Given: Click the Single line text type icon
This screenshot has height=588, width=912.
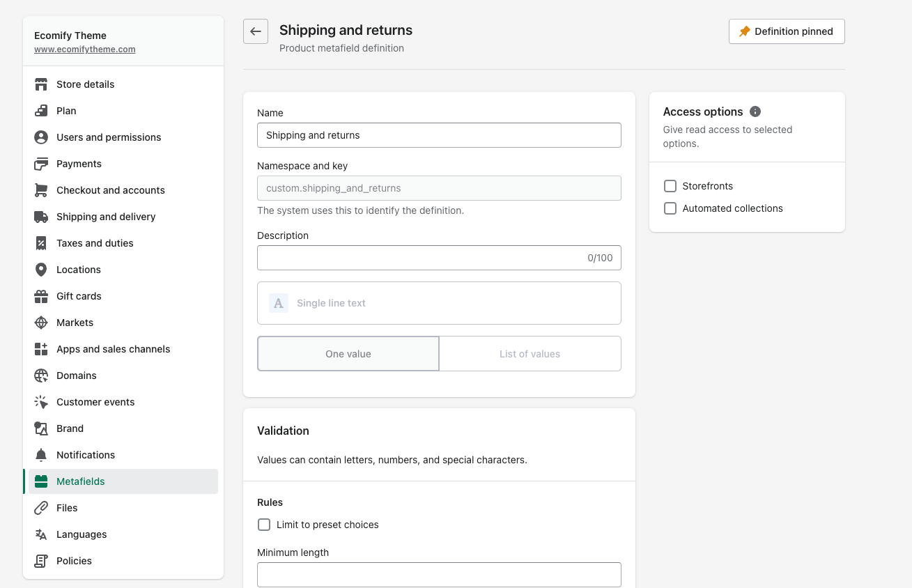Looking at the screenshot, I should click(x=279, y=303).
